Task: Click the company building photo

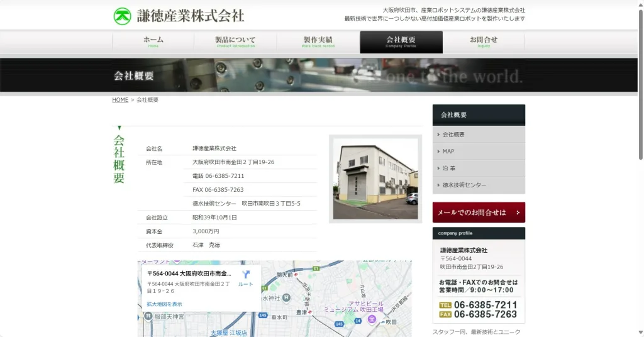Action: tap(375, 179)
